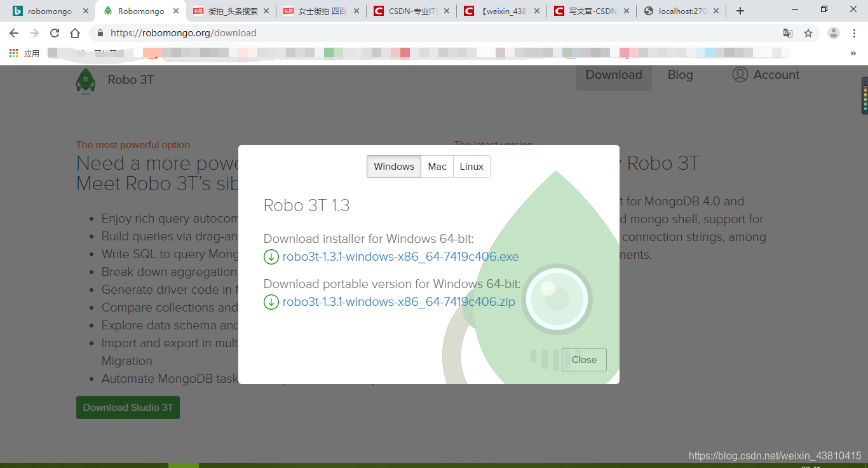Reload the page with refresh icon
868x468 pixels.
coord(55,33)
